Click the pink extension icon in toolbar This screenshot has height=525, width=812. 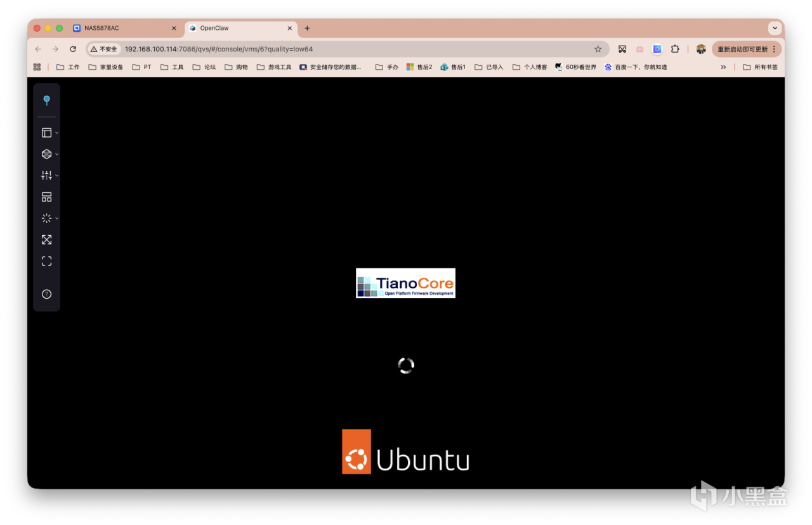click(640, 49)
